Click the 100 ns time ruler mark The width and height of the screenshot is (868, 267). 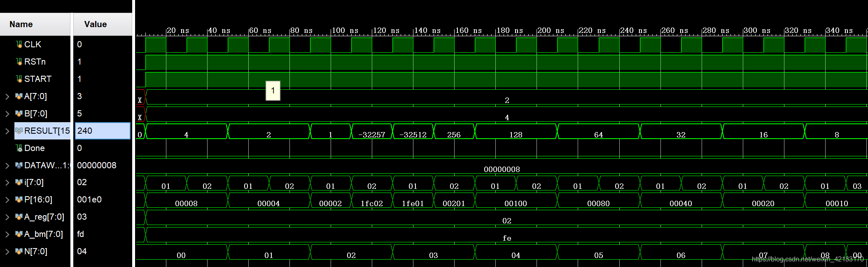coord(345,30)
